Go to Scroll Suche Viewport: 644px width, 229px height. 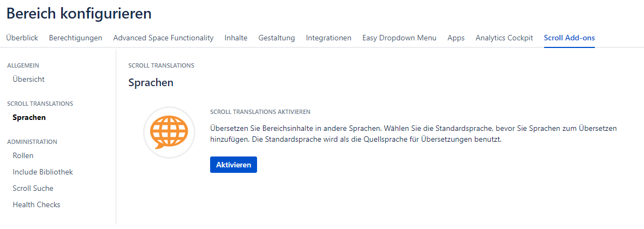[33, 188]
